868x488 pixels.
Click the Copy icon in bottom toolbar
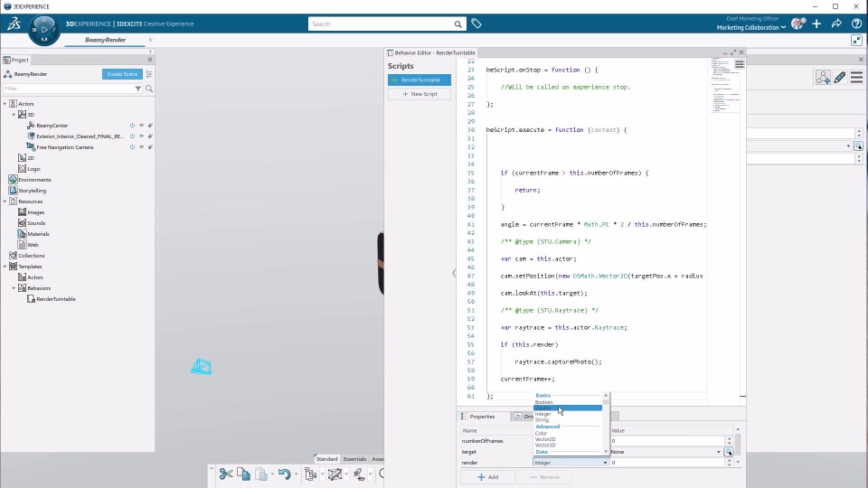[x=243, y=474]
